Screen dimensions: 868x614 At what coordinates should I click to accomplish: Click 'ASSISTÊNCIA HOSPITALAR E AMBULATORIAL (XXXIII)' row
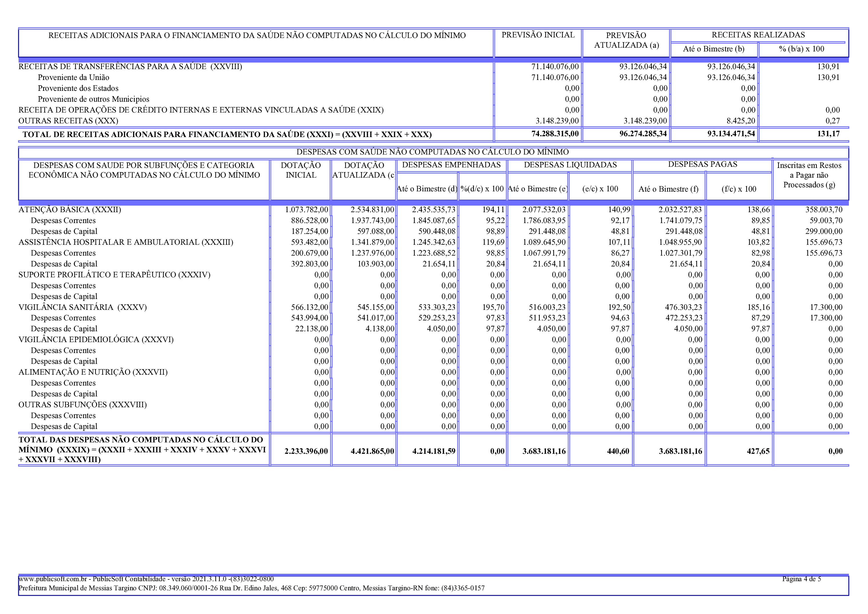[126, 242]
